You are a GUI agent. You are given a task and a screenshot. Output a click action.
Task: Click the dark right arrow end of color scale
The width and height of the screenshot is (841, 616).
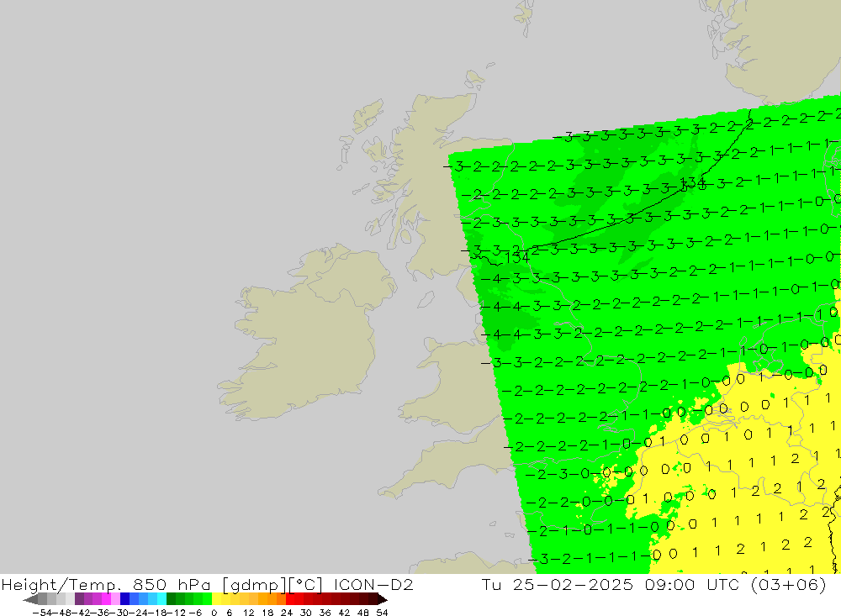[383, 599]
